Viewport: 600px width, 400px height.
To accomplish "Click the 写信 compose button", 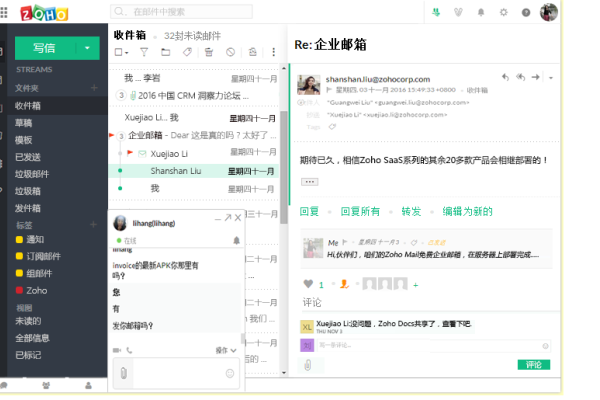I will [45, 48].
